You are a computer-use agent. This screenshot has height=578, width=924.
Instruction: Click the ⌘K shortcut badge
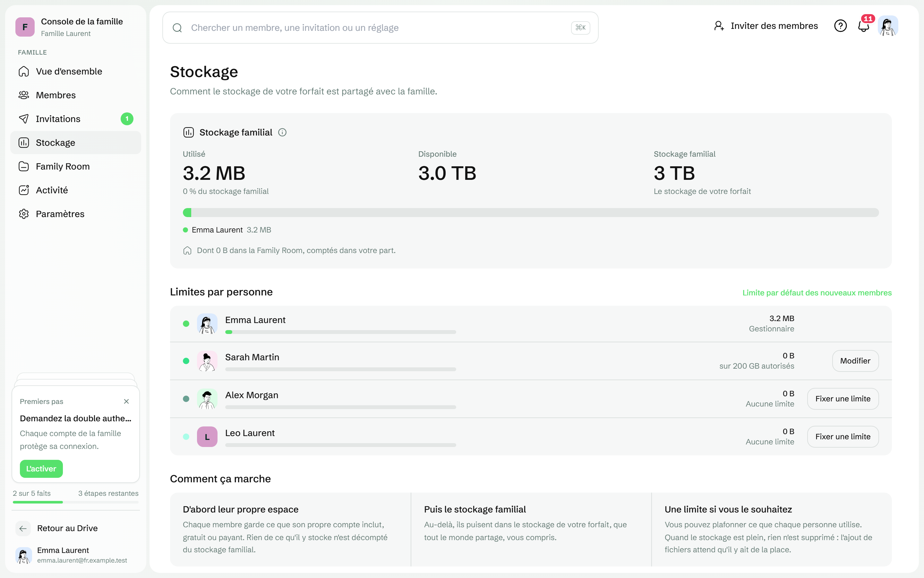click(x=580, y=28)
